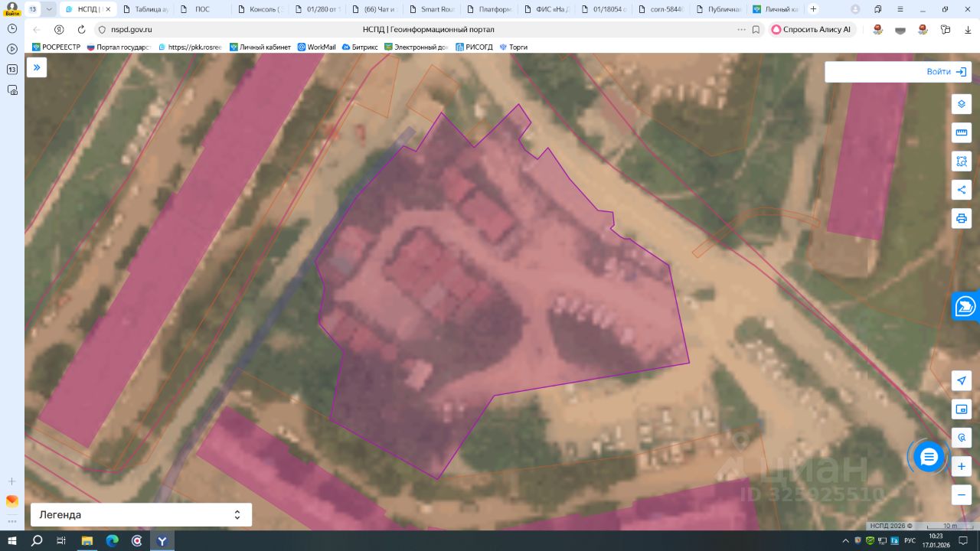Close the НСПД tab

click(x=108, y=9)
